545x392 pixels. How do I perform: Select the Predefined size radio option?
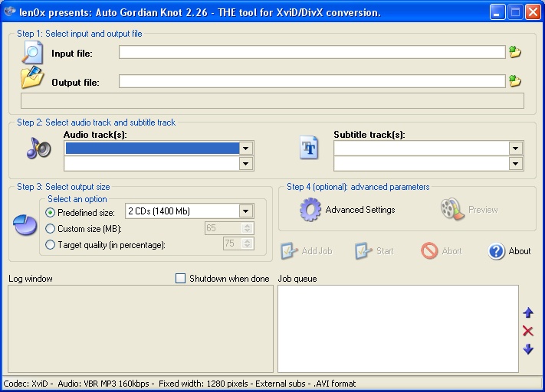50,213
